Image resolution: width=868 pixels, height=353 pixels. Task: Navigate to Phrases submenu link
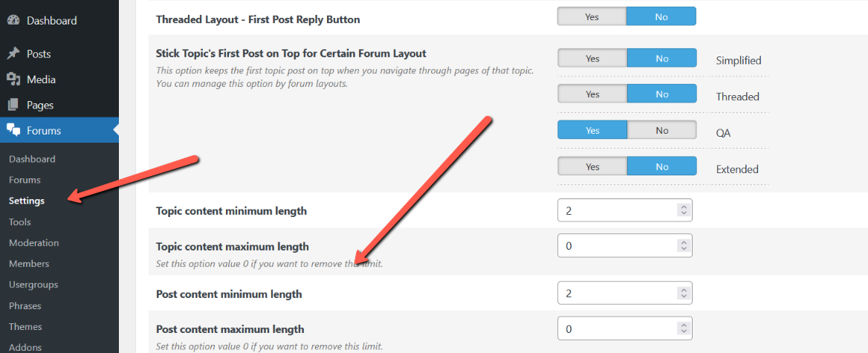pos(25,306)
